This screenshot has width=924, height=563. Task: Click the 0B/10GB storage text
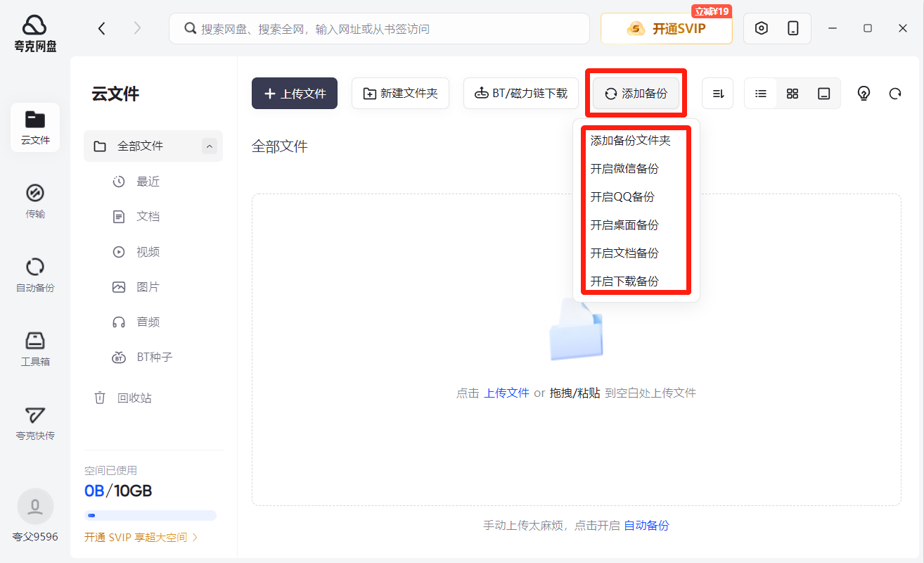118,491
